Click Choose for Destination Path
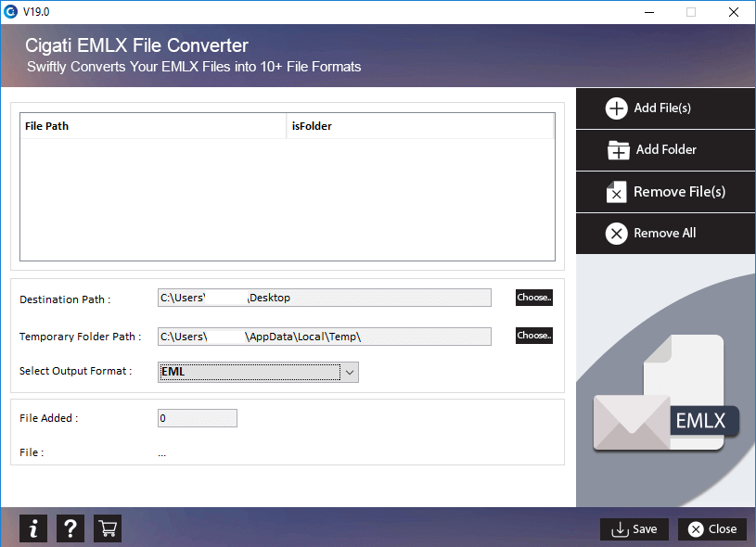The image size is (756, 547). (x=534, y=298)
